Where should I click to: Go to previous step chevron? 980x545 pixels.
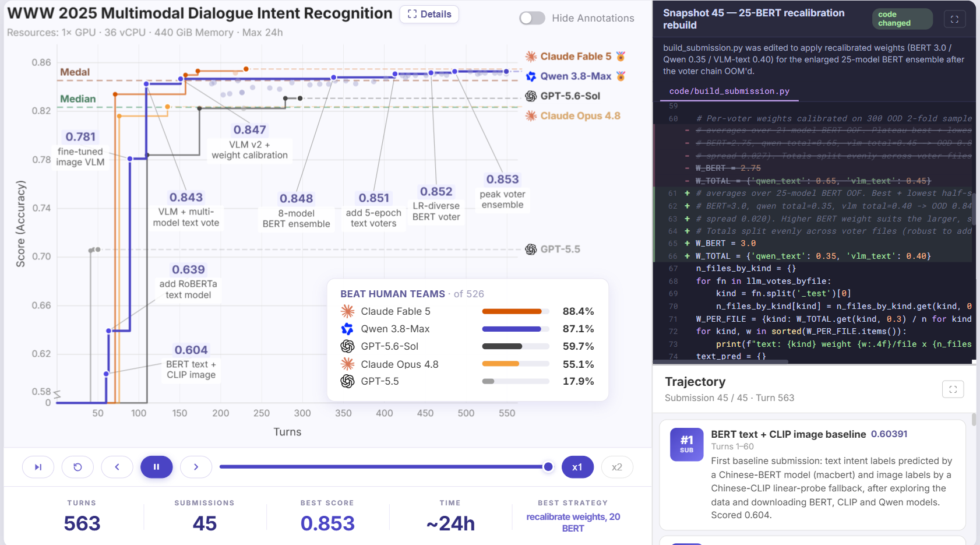coord(117,467)
